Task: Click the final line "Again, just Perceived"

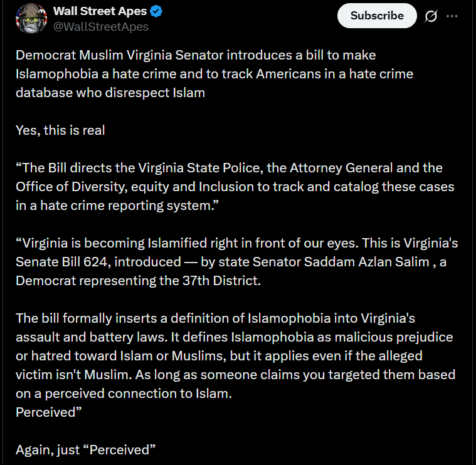Action: pos(85,450)
